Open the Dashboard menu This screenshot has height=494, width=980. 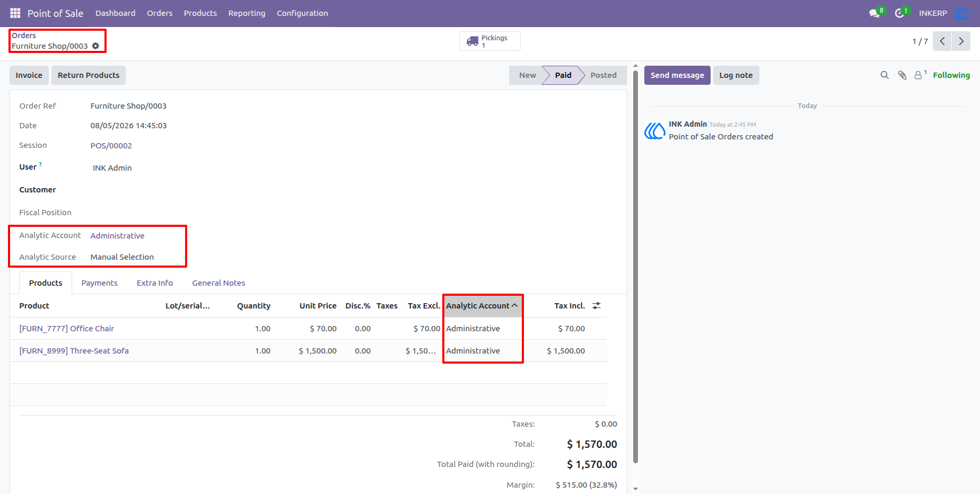point(115,13)
